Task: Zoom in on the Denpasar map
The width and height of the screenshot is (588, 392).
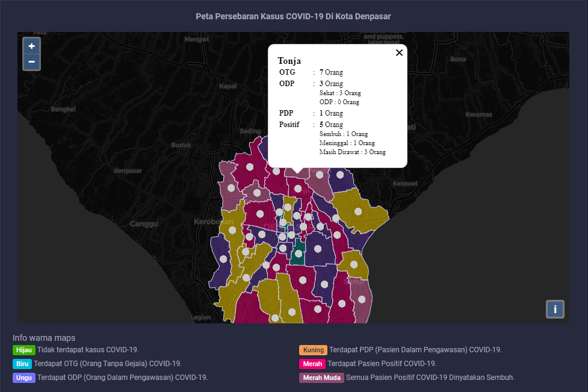Action: click(x=31, y=46)
